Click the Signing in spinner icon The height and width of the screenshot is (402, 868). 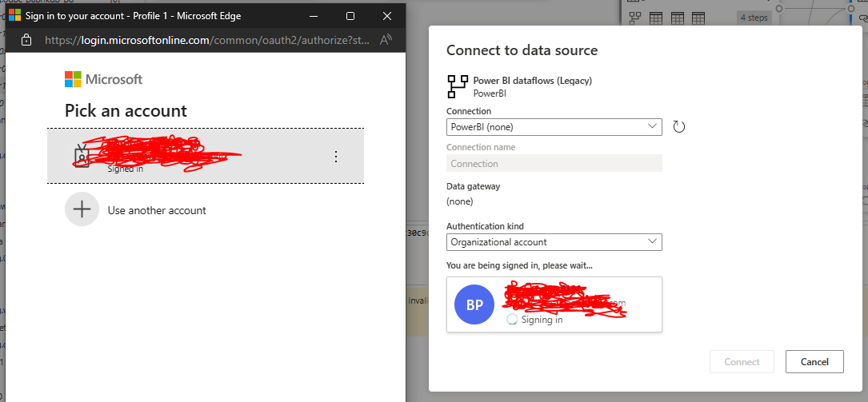click(x=512, y=319)
